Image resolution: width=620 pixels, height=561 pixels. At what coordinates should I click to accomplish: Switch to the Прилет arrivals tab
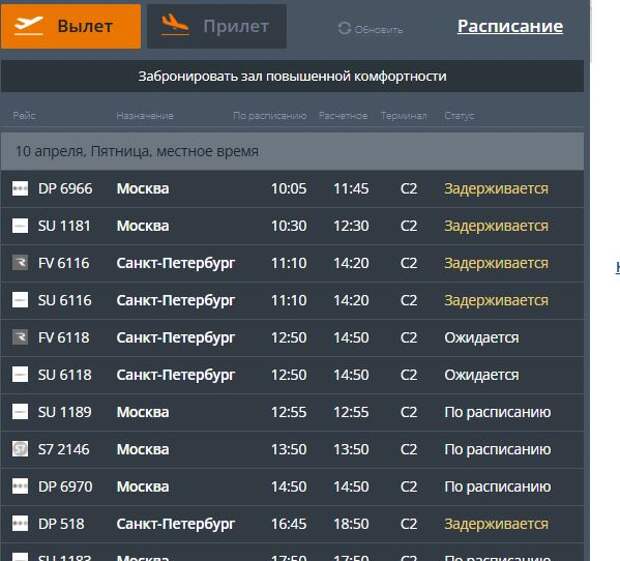216,26
